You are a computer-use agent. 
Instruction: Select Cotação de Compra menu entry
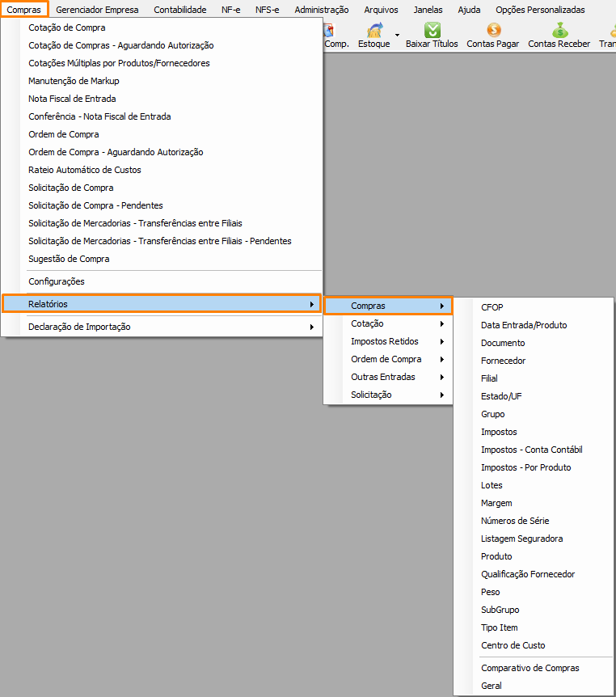point(162,27)
